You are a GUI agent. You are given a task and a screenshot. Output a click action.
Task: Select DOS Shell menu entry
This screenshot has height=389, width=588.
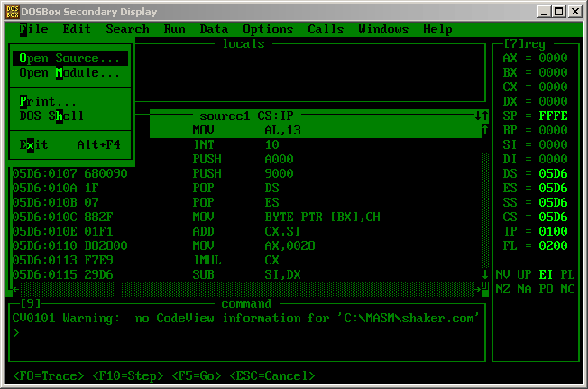click(x=55, y=116)
